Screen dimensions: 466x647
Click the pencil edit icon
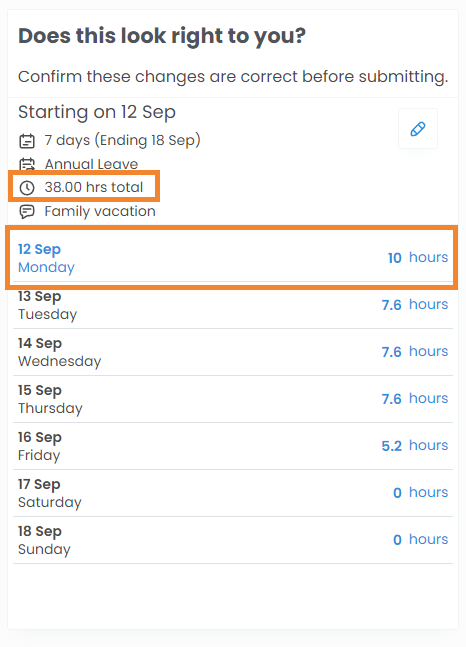pyautogui.click(x=418, y=129)
